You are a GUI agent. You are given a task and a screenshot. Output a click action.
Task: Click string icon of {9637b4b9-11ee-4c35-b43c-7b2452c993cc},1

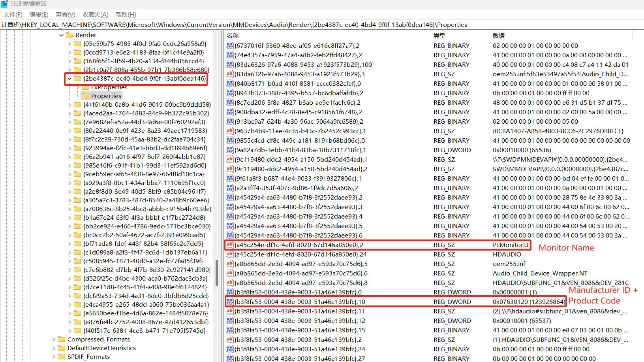tap(229, 131)
